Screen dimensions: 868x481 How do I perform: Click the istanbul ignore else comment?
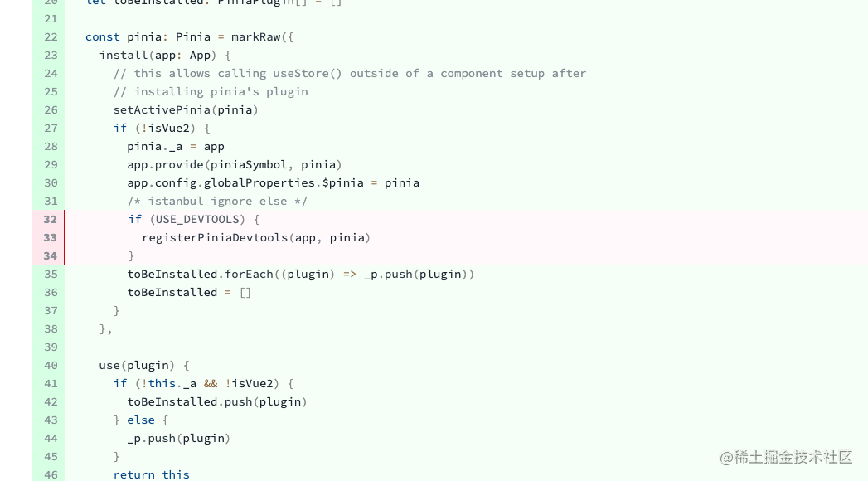217,201
